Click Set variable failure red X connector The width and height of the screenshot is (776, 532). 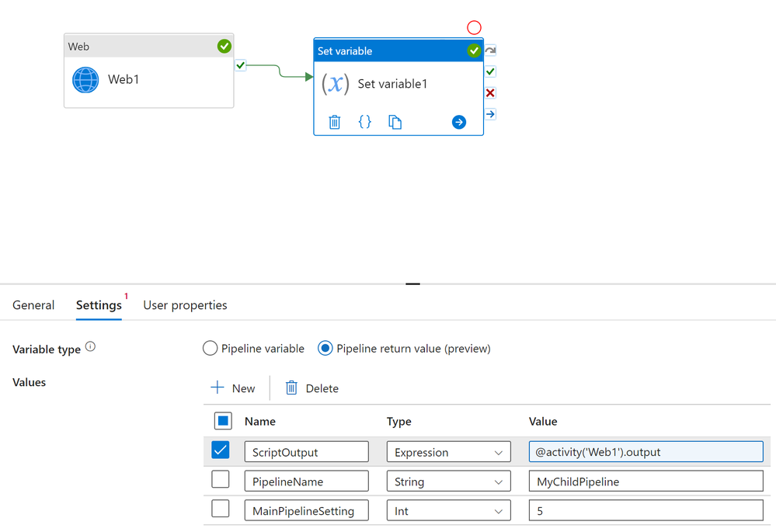click(x=490, y=93)
